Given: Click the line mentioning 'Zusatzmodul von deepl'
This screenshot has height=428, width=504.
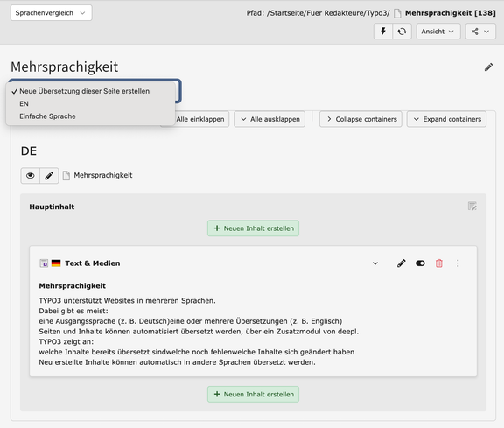Looking at the screenshot, I should tap(199, 332).
